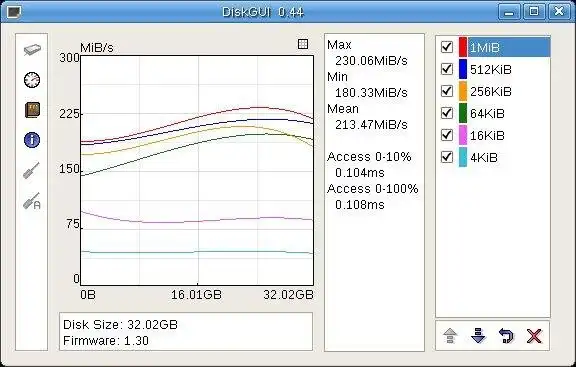Click the blue undo curved arrow
This screenshot has height=367, width=576.
point(506,336)
